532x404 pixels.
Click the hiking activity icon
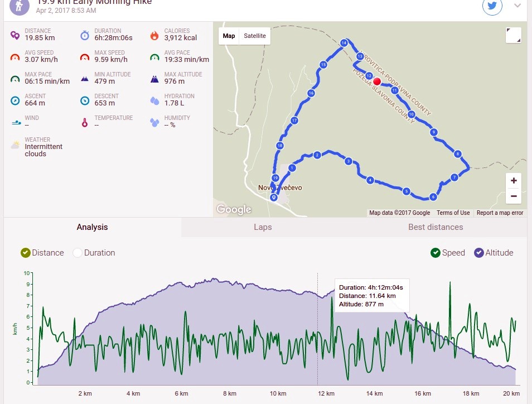tap(20, 6)
